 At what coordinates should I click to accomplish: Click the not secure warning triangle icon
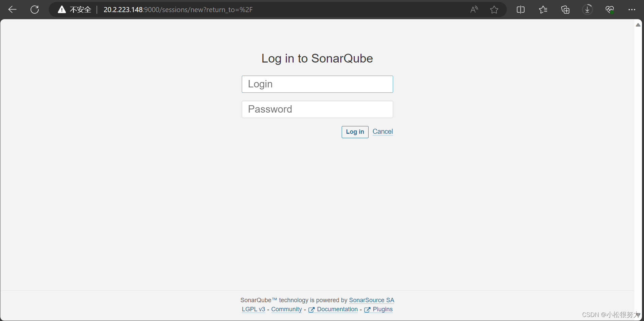(x=62, y=10)
